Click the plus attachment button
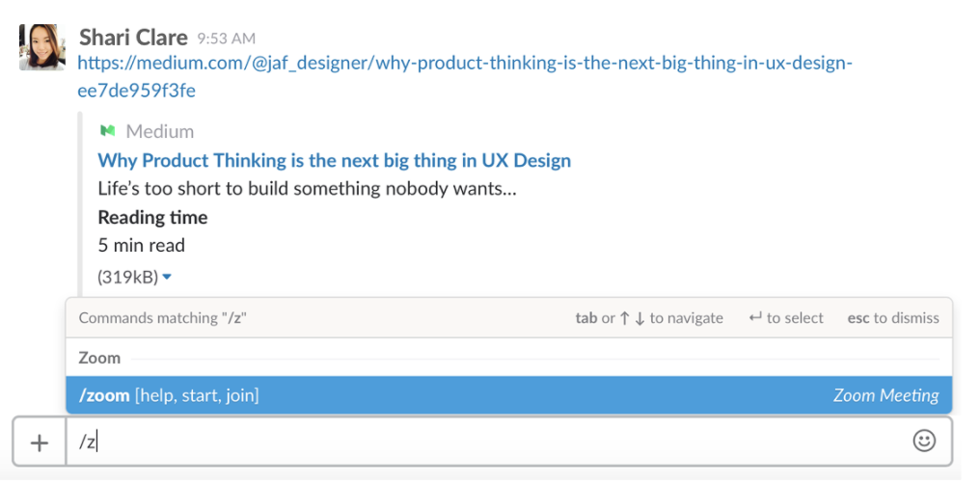This screenshot has height=484, width=980. [40, 443]
